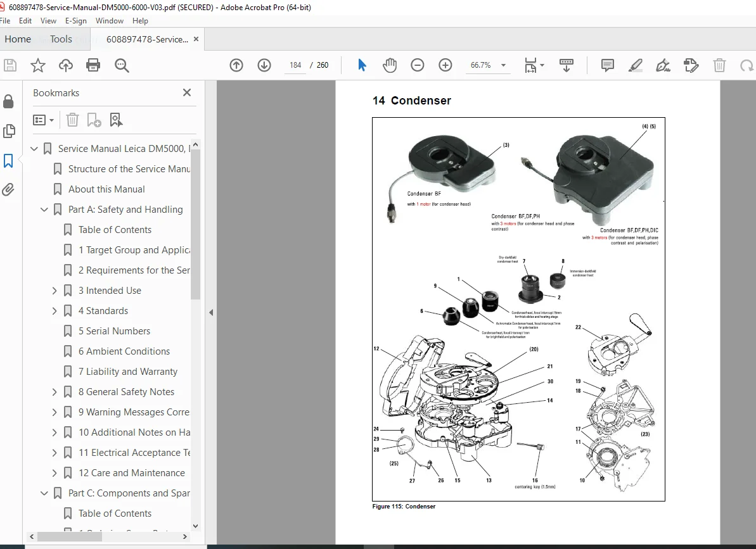The height and width of the screenshot is (549, 756).
Task: Collapse navigation pane with left arrow
Action: (x=210, y=313)
